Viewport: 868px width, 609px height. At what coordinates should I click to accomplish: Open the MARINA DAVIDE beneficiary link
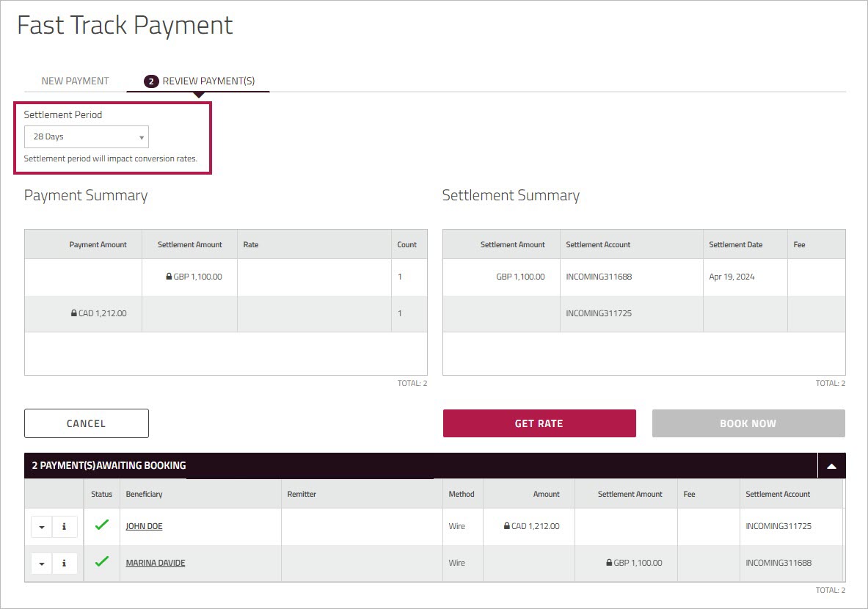coord(156,563)
